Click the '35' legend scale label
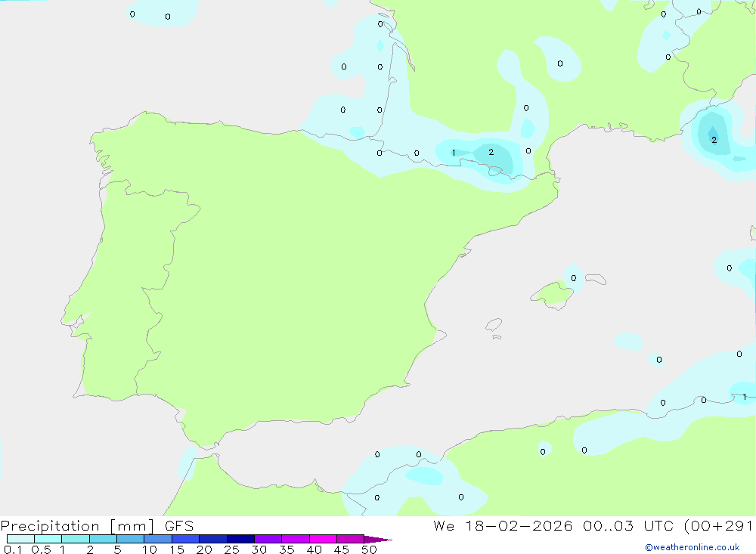 (x=287, y=549)
